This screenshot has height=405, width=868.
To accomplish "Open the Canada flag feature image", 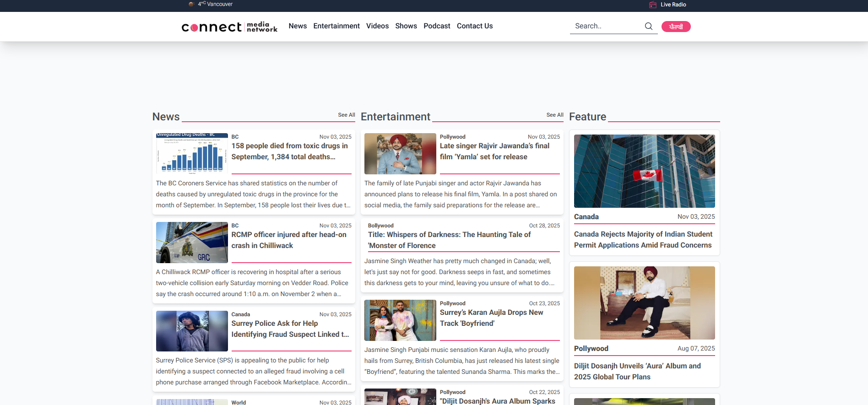I will coord(644,171).
